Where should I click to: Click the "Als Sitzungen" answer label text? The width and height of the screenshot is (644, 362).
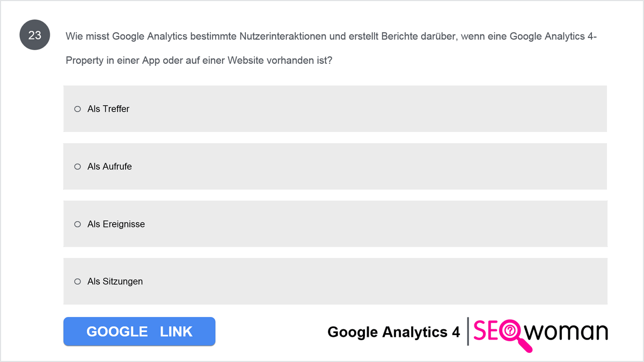click(115, 282)
